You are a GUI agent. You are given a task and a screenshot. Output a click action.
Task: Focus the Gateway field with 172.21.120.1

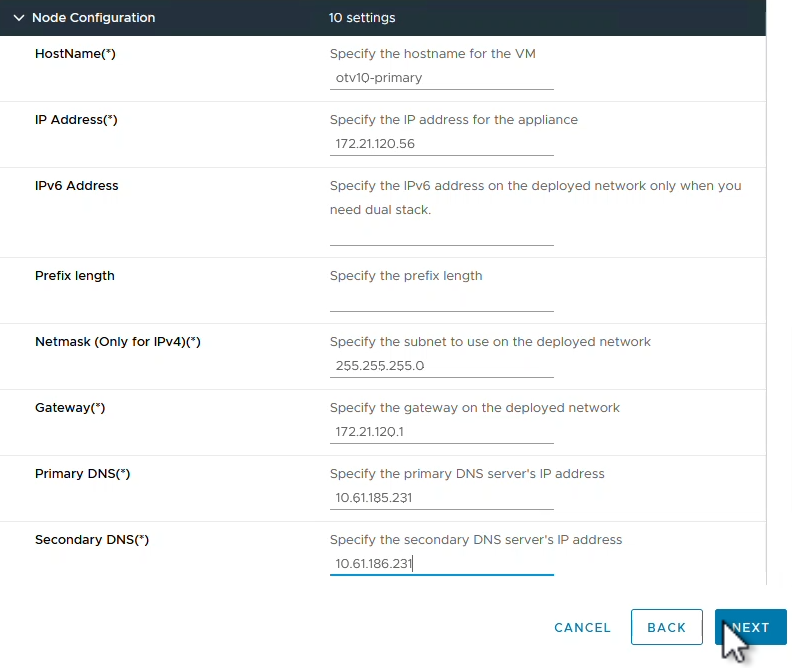[x=441, y=432]
